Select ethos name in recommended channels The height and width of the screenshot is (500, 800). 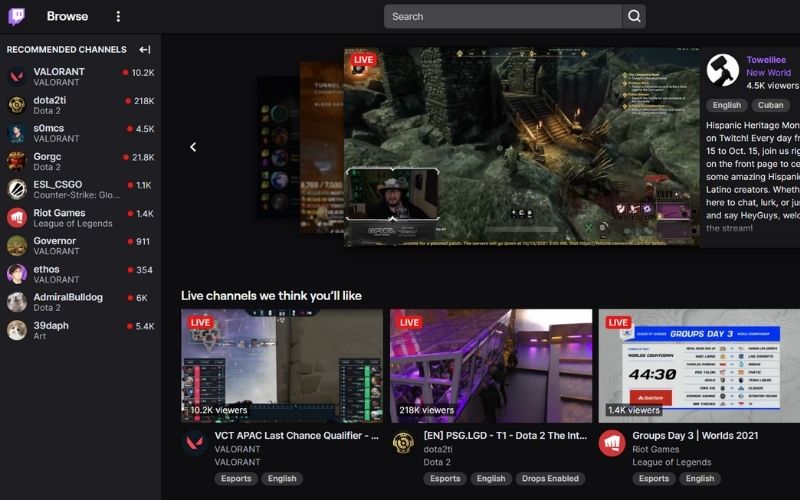coord(46,269)
